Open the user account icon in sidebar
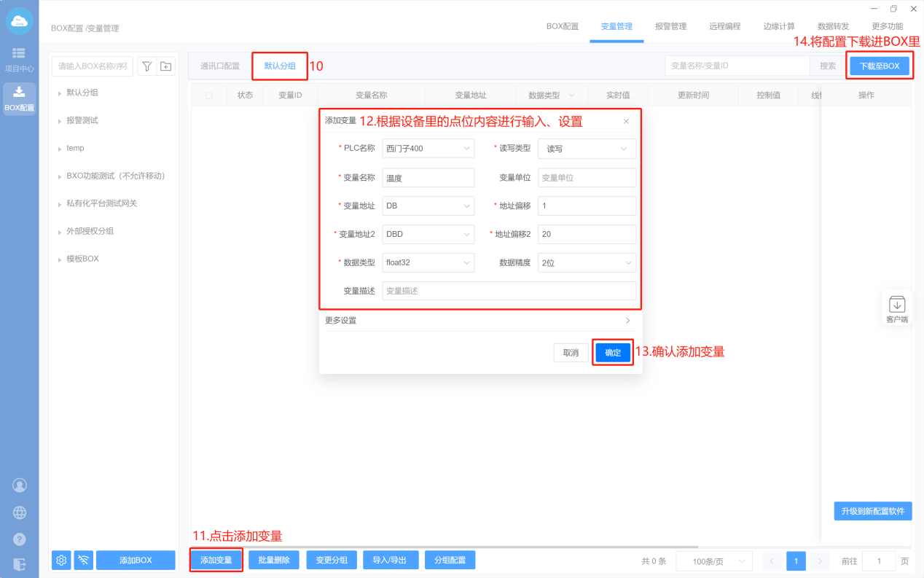Screen dimensions: 924x578 click(20, 485)
